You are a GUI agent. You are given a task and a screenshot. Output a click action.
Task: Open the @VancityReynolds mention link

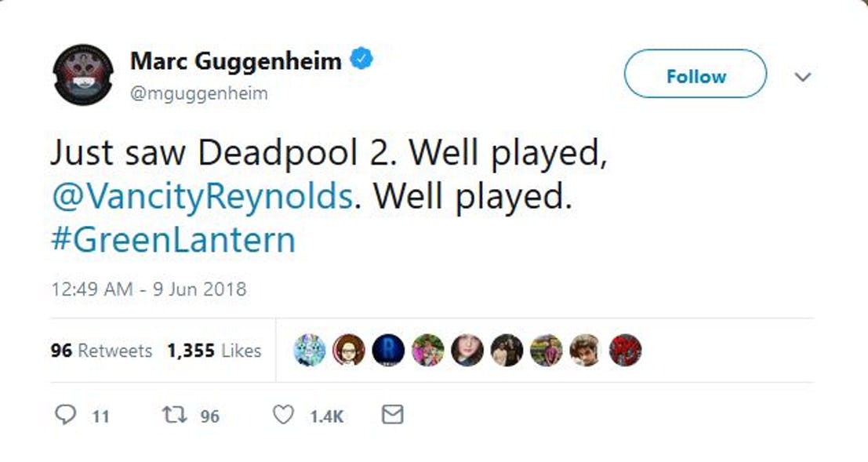pos(202,196)
